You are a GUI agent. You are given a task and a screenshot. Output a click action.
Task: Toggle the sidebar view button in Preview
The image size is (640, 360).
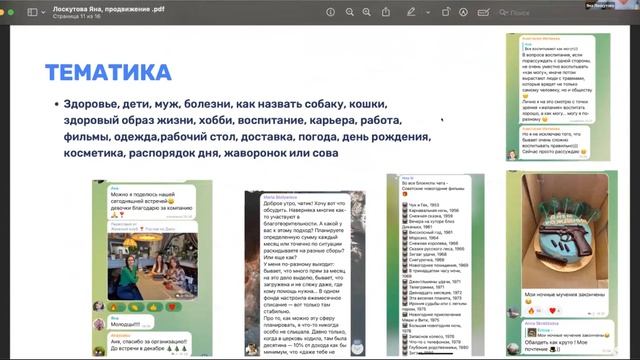pos(32,12)
